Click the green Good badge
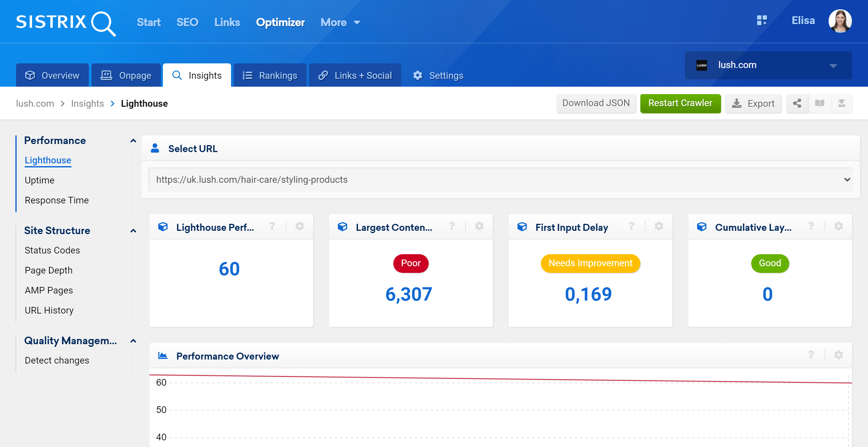The width and height of the screenshot is (868, 447). (770, 263)
